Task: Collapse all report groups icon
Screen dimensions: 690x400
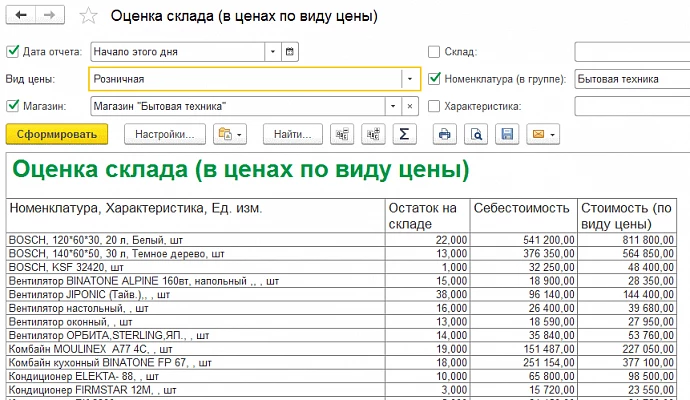Action: (x=342, y=134)
